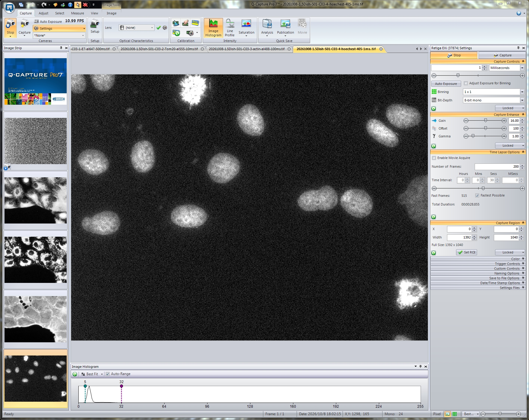This screenshot has height=420, width=529.
Task: Click the Gamma plus icon
Action: coord(504,136)
